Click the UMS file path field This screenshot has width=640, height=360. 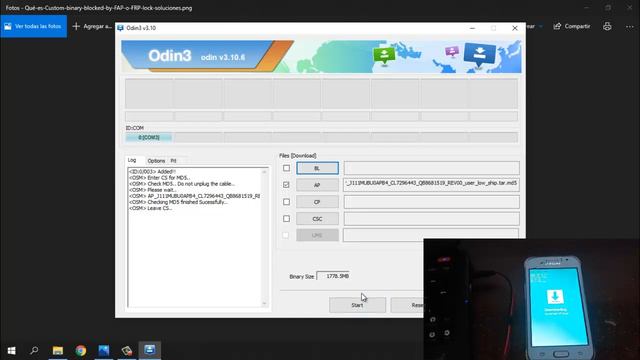[x=431, y=234]
